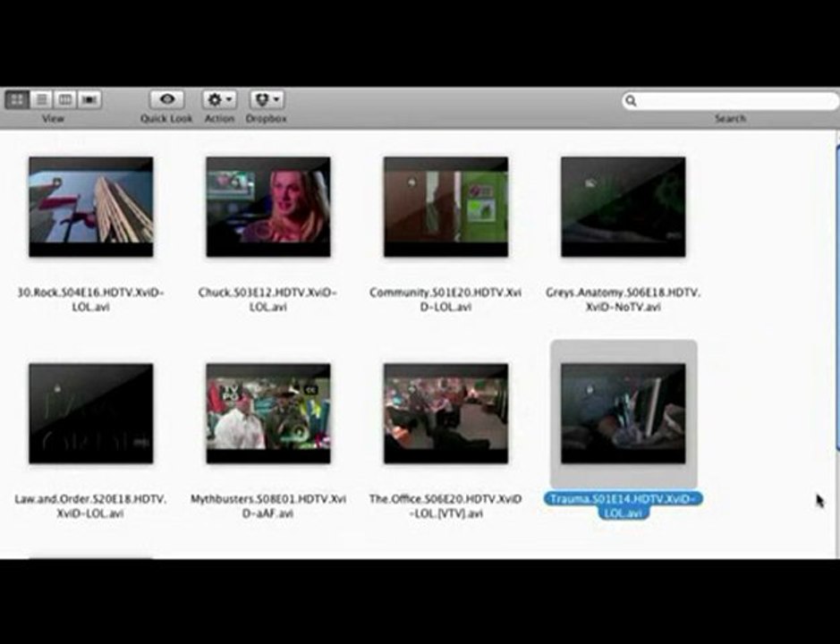The image size is (840, 644).
Task: Click the Chuck.S03E12.HDTV.XviD-LOL.avi file name
Action: 267,300
